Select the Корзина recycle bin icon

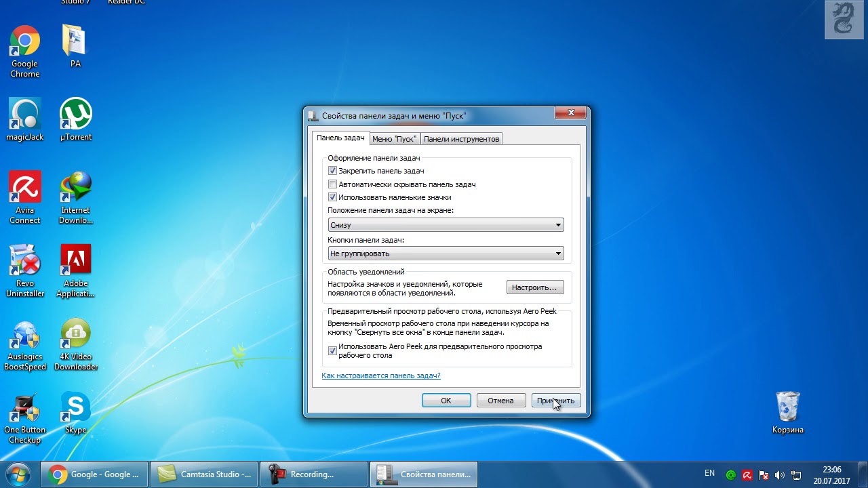[788, 412]
